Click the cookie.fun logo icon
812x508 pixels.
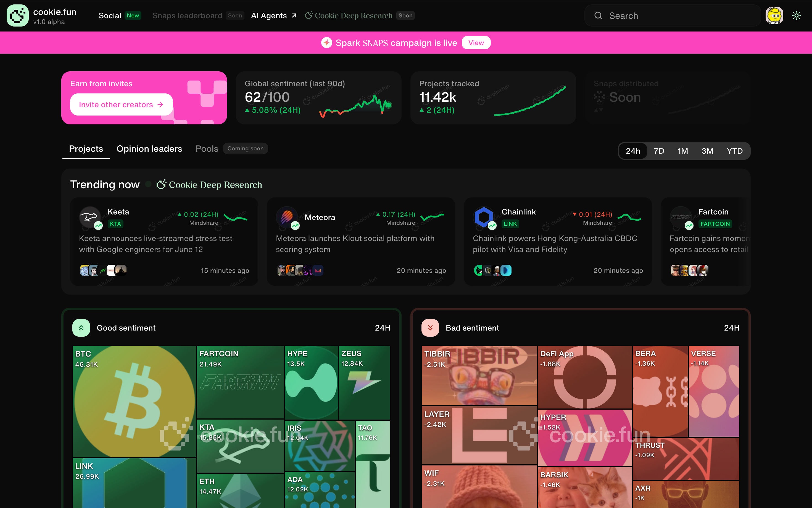point(17,15)
